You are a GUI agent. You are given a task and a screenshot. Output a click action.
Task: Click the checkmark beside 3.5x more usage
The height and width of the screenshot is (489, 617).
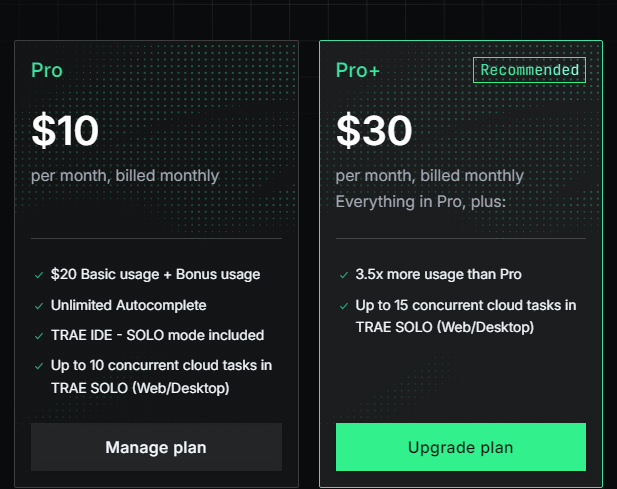coord(343,275)
